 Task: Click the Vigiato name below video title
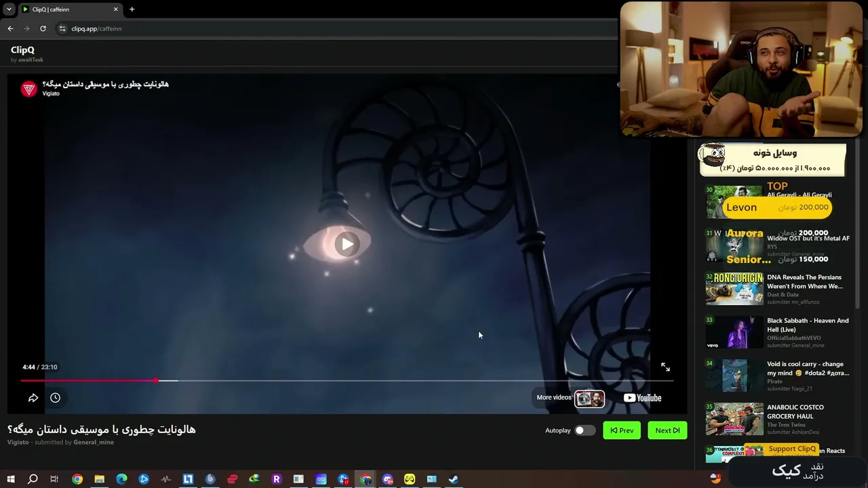click(18, 442)
